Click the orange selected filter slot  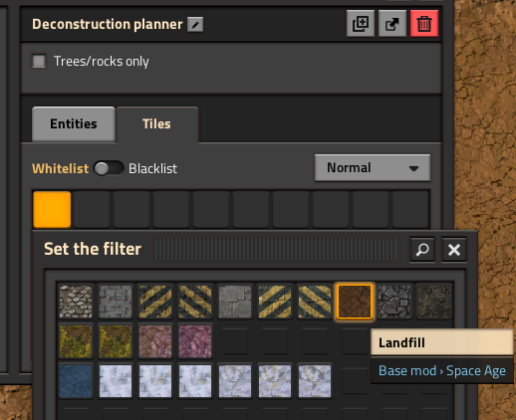pyautogui.click(x=52, y=210)
